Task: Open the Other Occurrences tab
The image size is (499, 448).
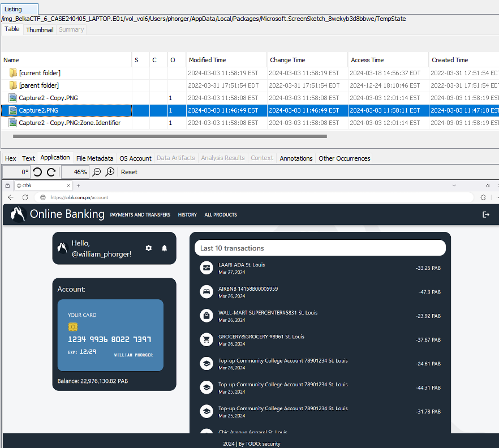Action: [345, 158]
